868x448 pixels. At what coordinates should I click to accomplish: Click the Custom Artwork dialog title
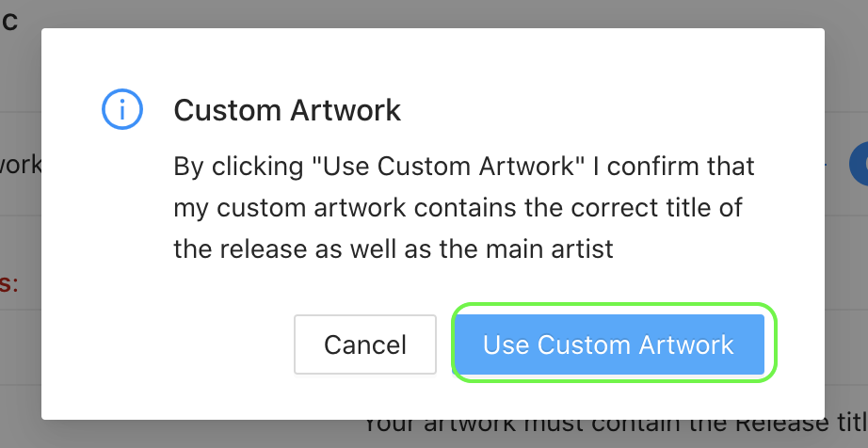(287, 110)
